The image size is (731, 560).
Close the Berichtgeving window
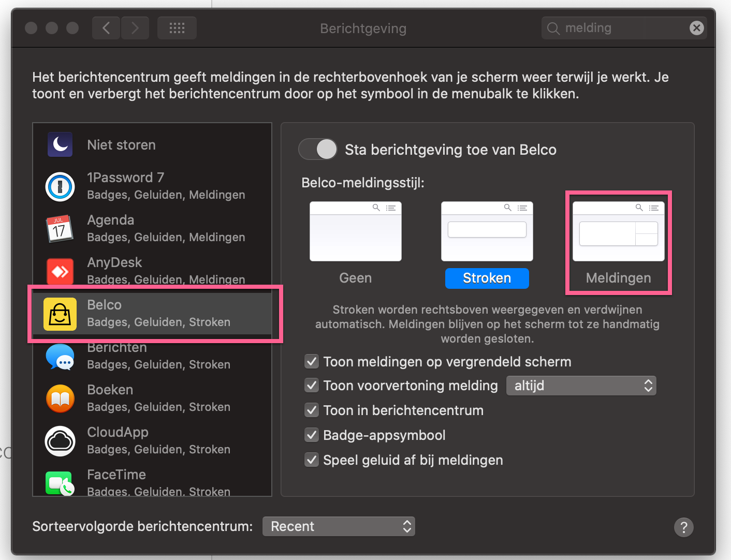click(x=31, y=28)
